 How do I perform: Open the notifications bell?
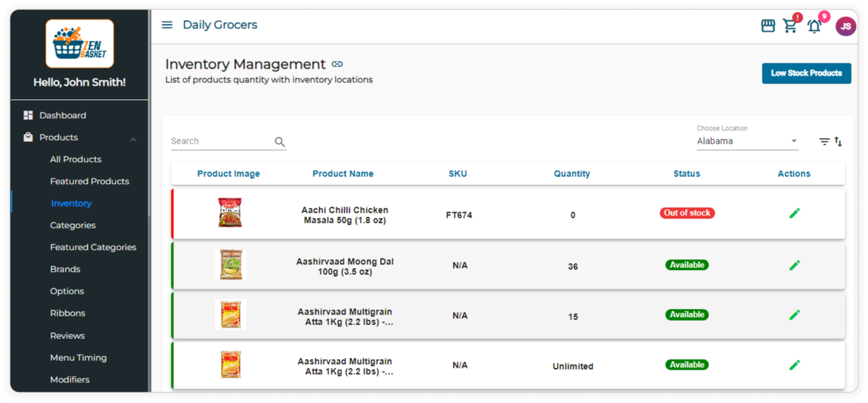[814, 26]
